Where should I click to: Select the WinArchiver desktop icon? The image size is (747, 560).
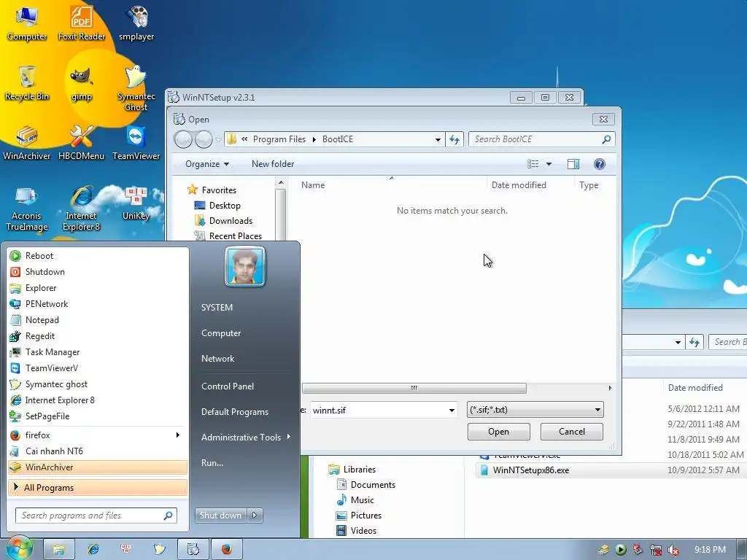click(x=27, y=143)
